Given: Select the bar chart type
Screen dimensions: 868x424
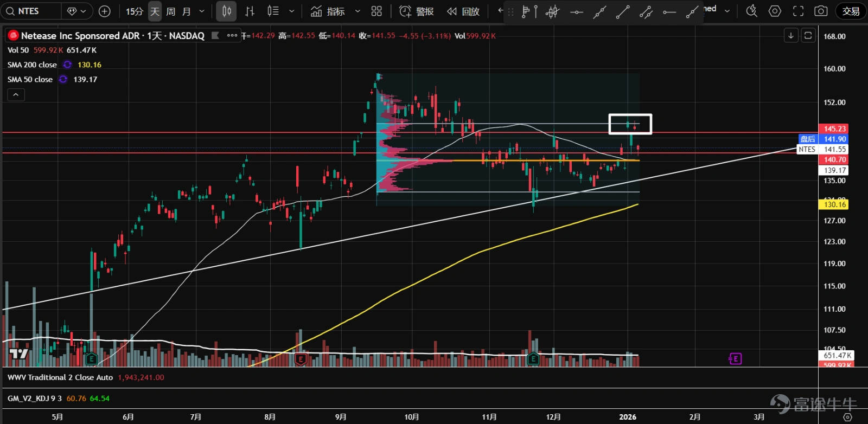Looking at the screenshot, I should tap(250, 11).
